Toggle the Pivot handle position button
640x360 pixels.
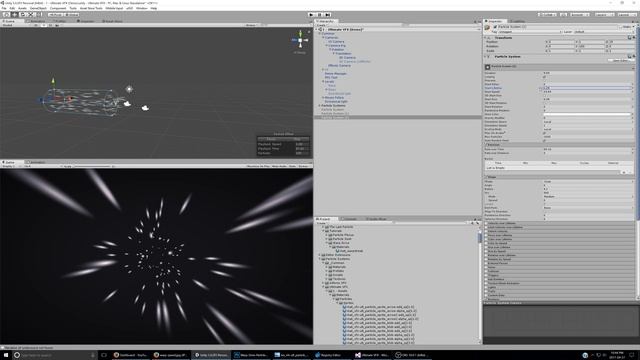point(56,15)
